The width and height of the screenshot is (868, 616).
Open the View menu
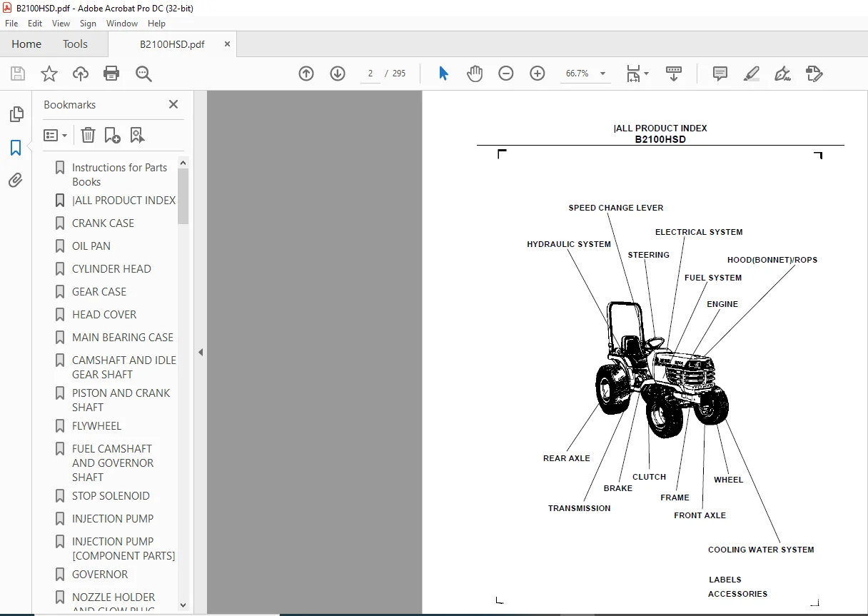(x=61, y=24)
